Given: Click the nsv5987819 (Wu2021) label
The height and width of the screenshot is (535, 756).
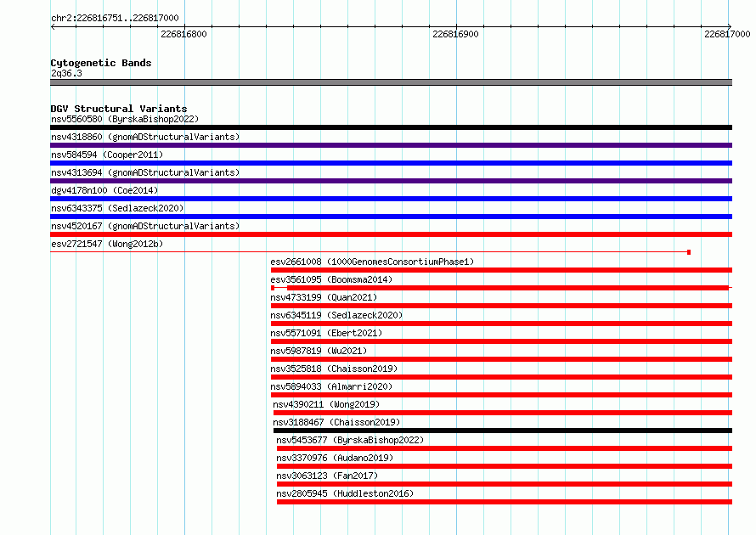Looking at the screenshot, I should [x=319, y=351].
